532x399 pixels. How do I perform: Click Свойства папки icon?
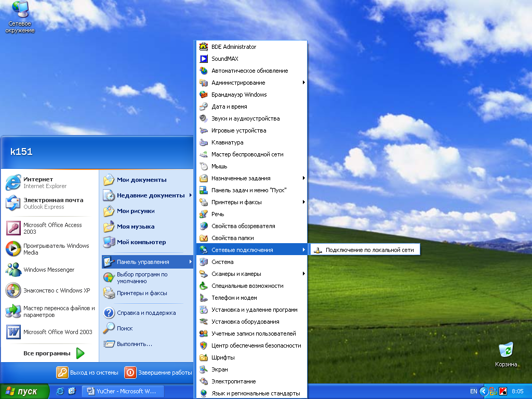[204, 238]
